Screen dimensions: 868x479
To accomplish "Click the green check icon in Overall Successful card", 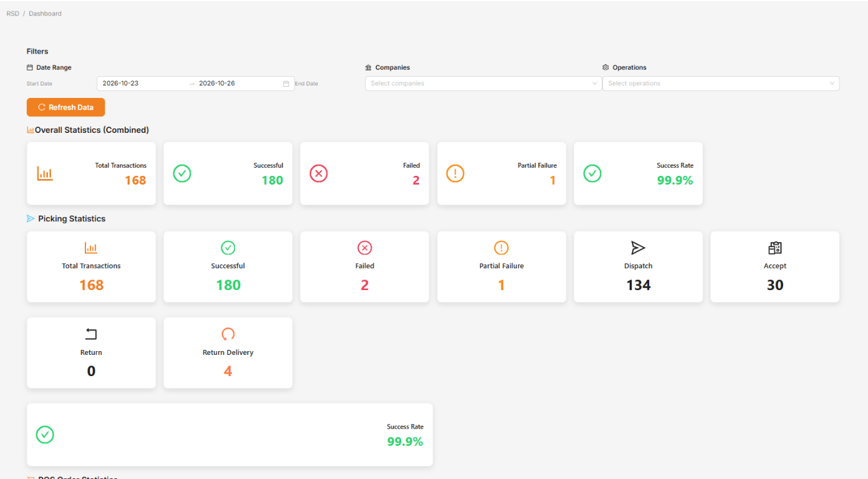I will point(182,173).
